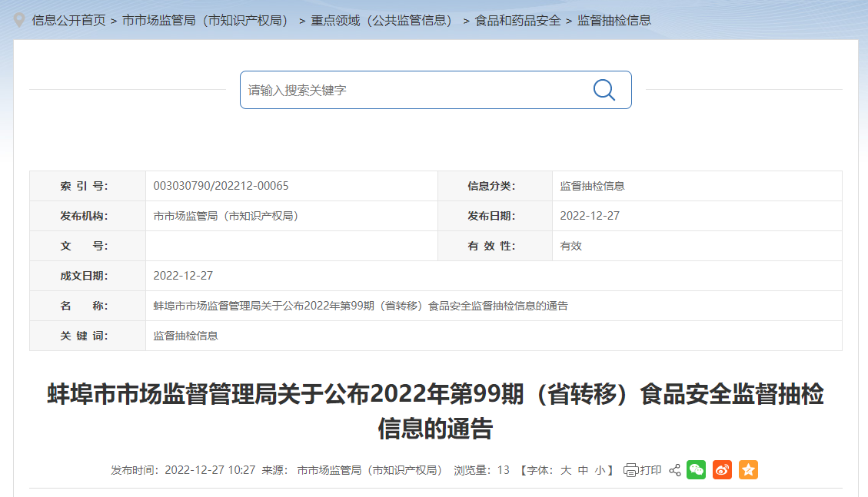Select index number 003030790/202212-00065

[x=221, y=186]
